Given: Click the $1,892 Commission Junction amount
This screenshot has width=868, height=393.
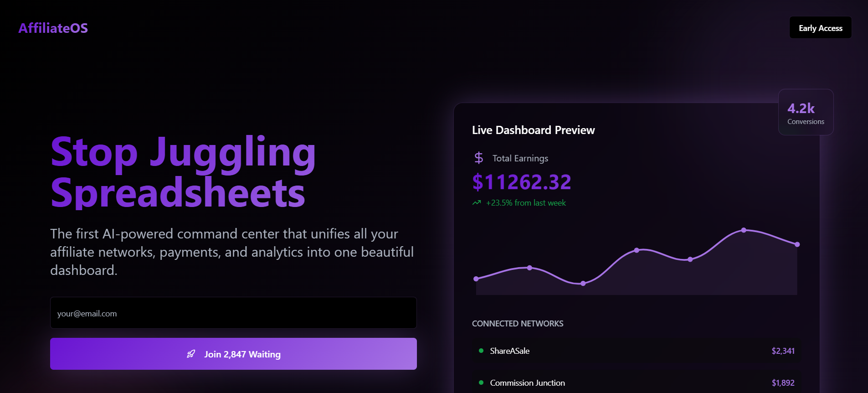Looking at the screenshot, I should [x=783, y=383].
